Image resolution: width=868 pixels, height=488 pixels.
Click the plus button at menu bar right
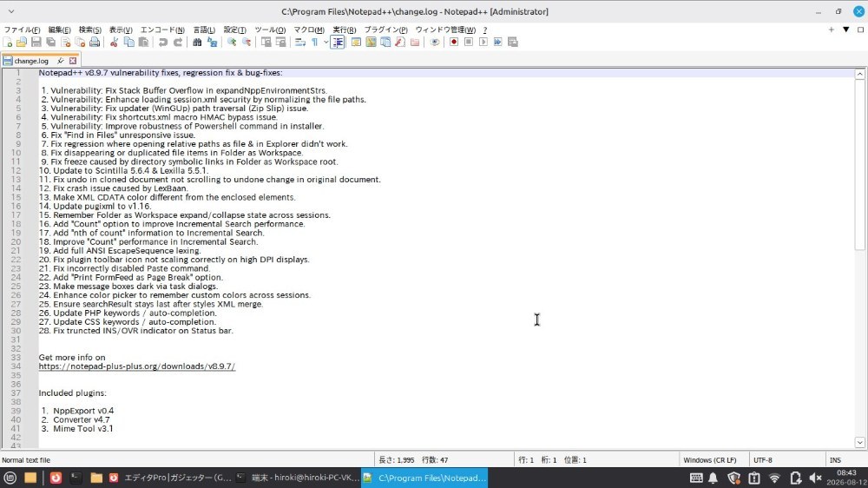[831, 30]
